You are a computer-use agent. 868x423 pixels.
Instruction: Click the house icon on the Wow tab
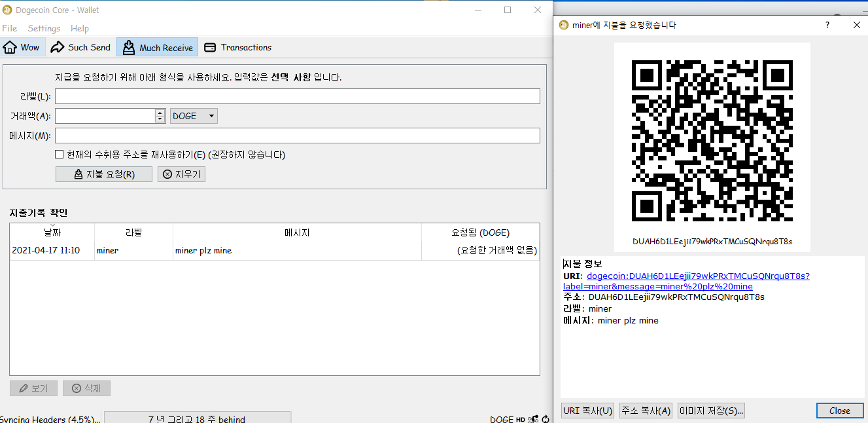[x=10, y=47]
